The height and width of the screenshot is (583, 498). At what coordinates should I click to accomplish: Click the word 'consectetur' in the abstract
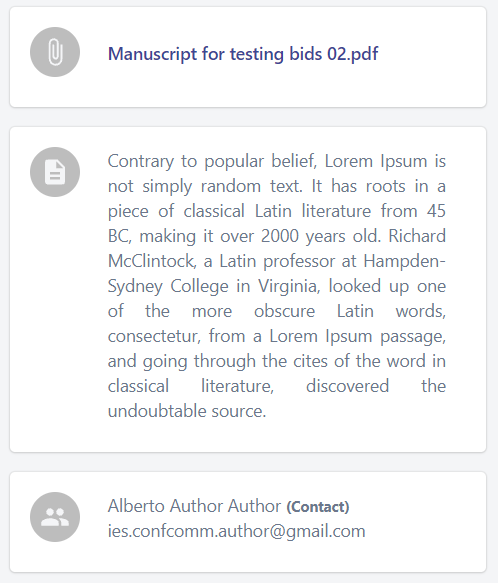(x=154, y=336)
